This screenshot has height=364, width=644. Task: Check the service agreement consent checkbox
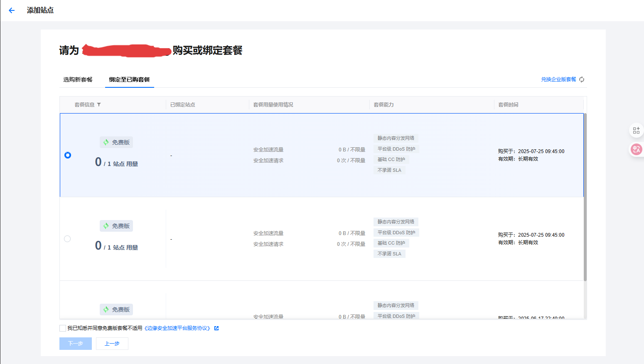(63, 328)
